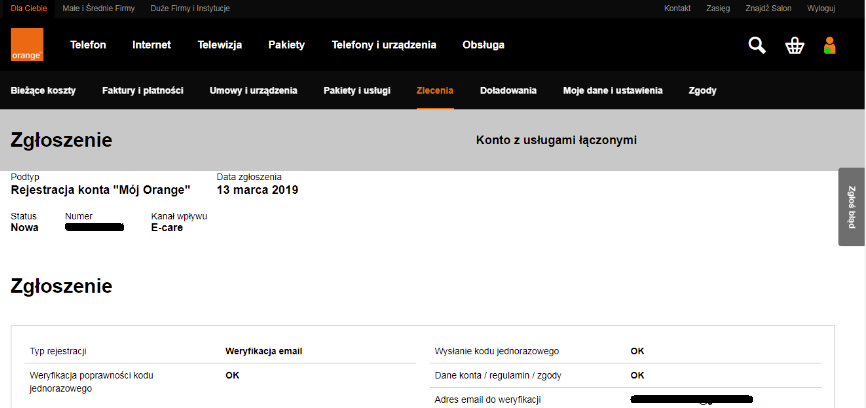Click the status value Nowa
The height and width of the screenshot is (408, 866).
(x=25, y=227)
